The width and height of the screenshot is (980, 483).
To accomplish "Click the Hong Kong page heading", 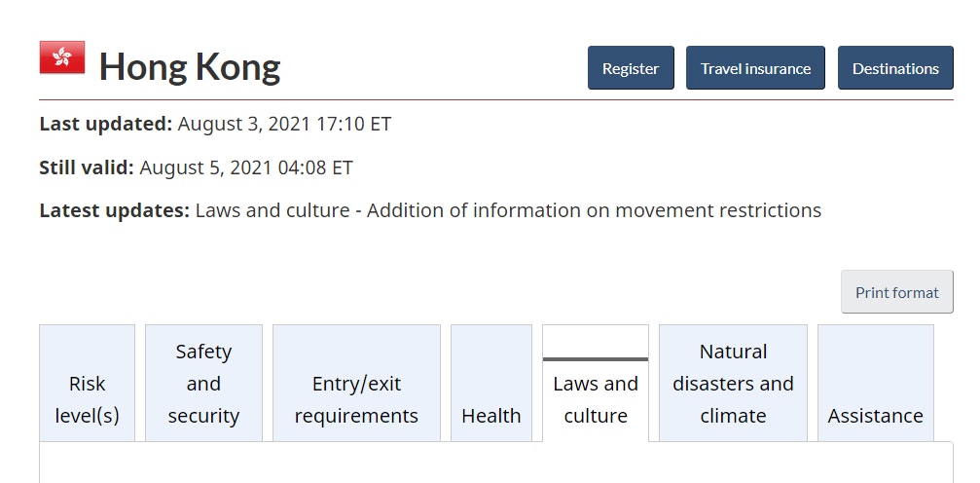I will pos(190,66).
